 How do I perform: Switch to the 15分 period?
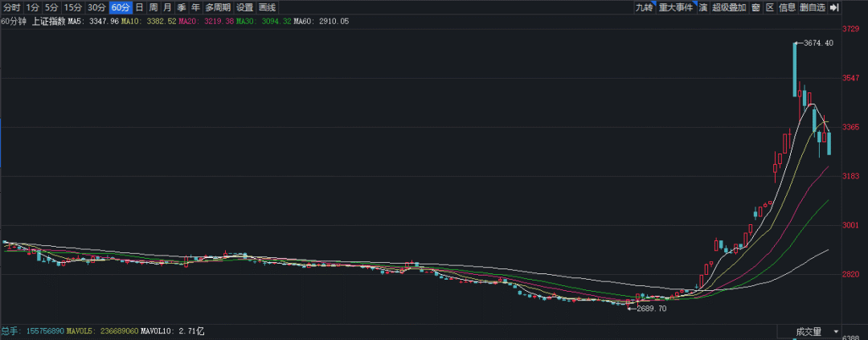coord(73,7)
